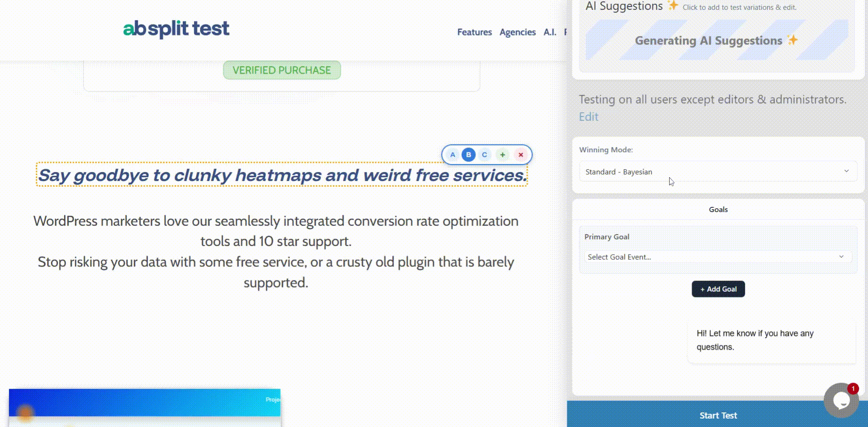The height and width of the screenshot is (427, 868).
Task: Open the Select Goal Event dropdown
Action: tap(718, 256)
